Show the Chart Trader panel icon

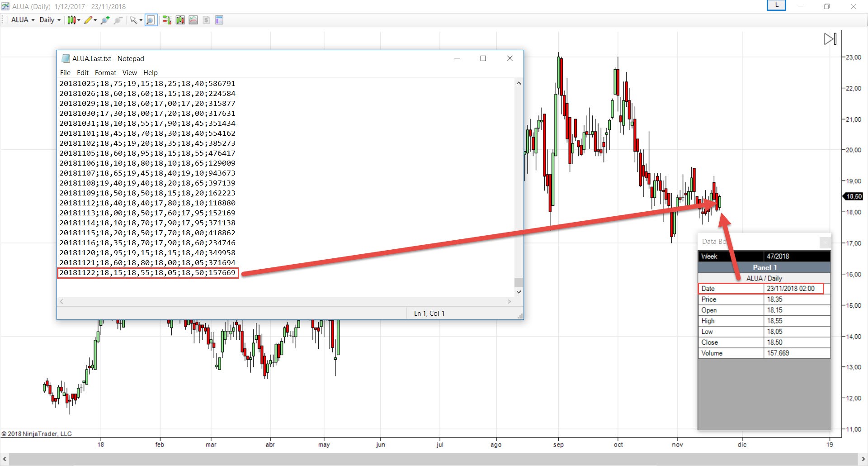[x=167, y=20]
